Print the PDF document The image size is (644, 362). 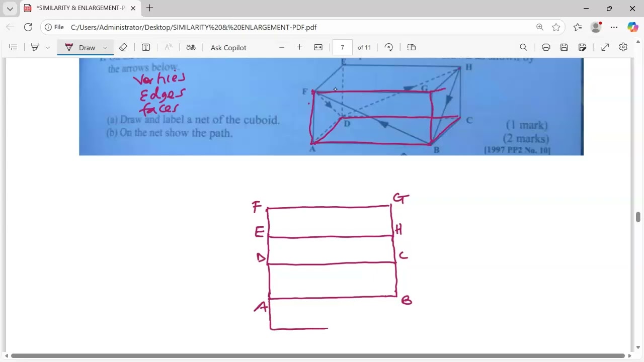(546, 47)
